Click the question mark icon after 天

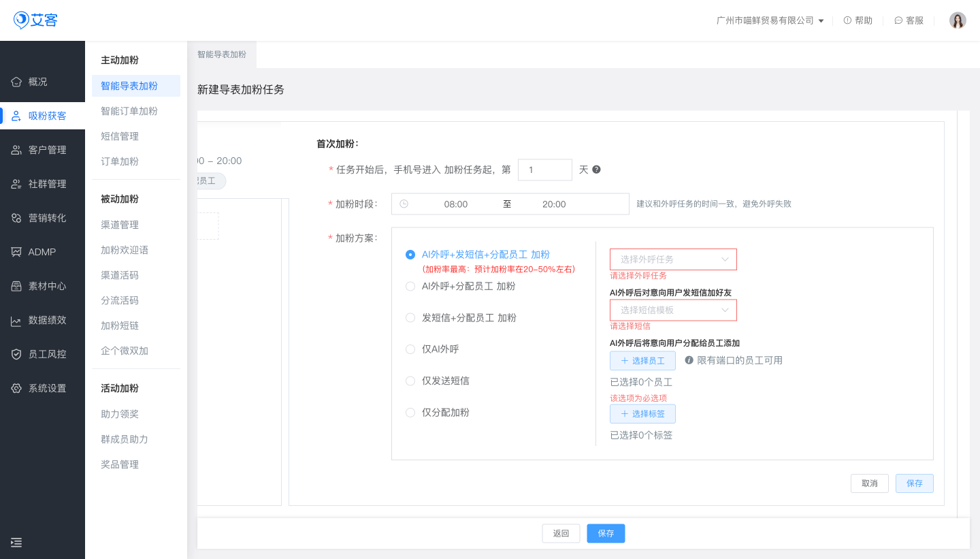pos(596,170)
